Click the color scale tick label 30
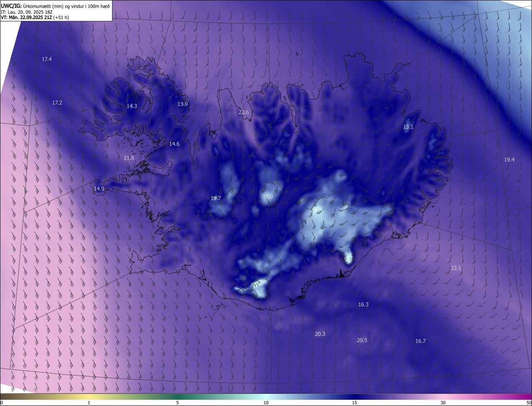The height and width of the screenshot is (406, 532). [443, 403]
